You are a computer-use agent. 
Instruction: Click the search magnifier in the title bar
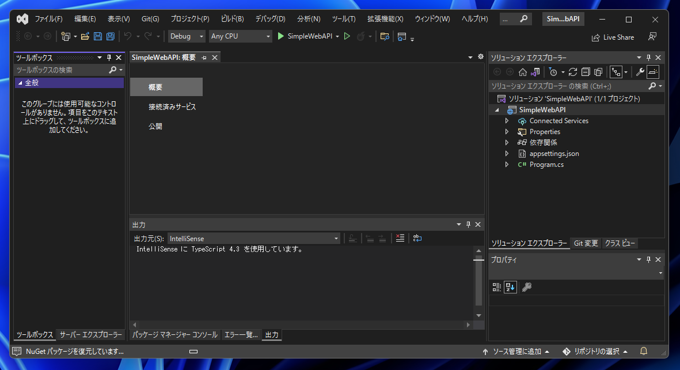point(524,19)
